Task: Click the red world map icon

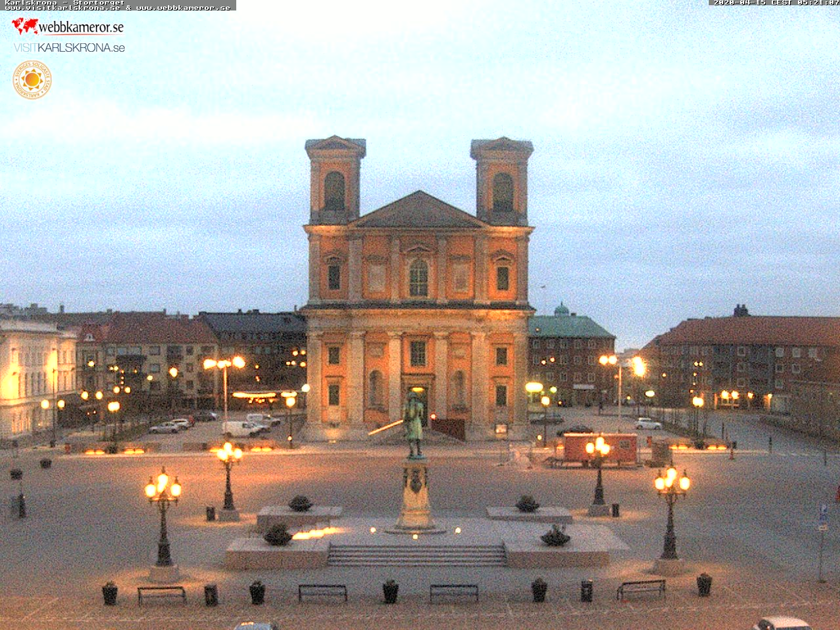Action: [x=25, y=26]
